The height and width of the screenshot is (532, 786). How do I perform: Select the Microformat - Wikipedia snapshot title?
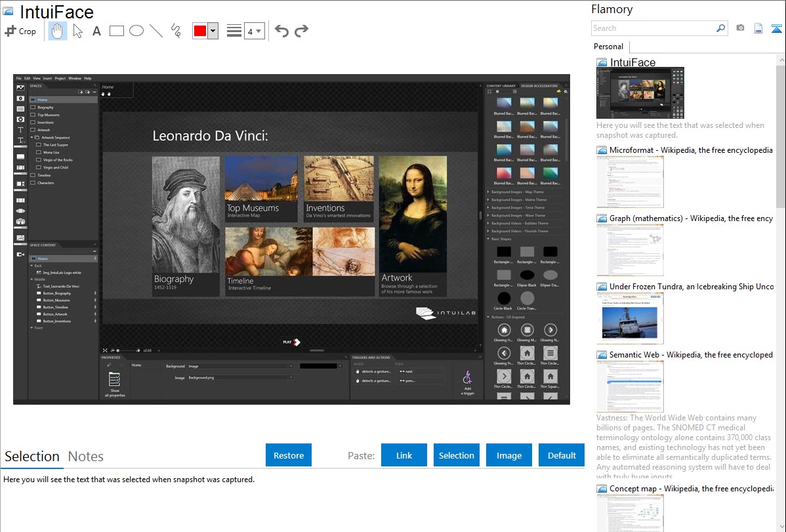(x=691, y=150)
